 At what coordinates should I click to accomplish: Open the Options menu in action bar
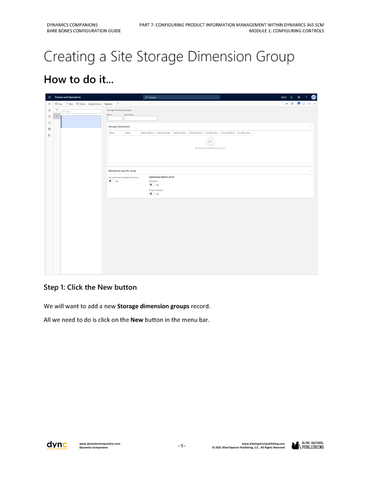coord(109,104)
